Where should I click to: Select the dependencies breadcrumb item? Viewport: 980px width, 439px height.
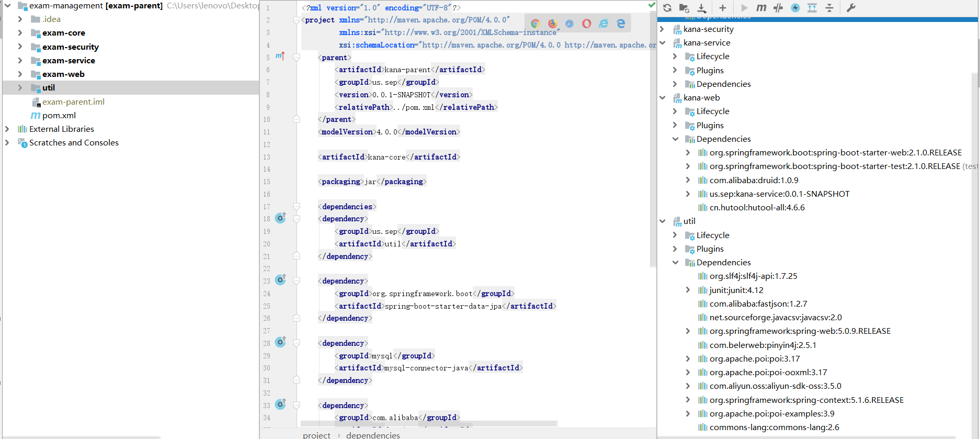point(372,435)
